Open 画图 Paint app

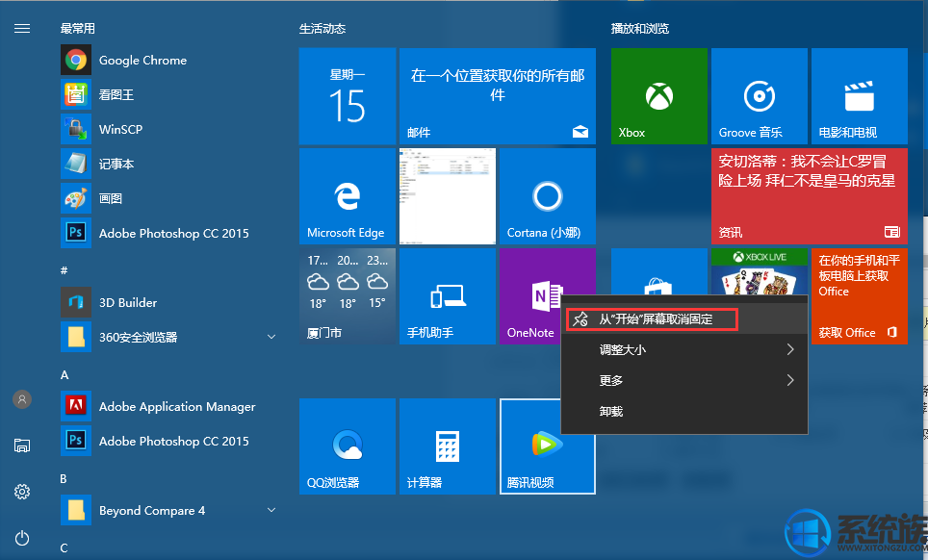pos(168,198)
